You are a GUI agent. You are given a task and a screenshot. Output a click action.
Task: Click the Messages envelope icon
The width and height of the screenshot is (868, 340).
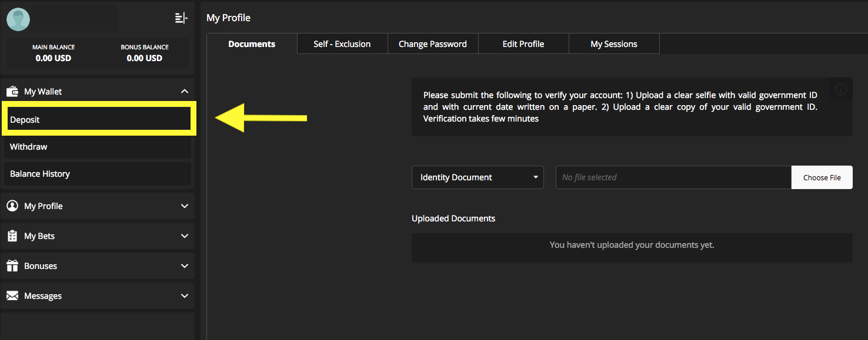click(12, 296)
